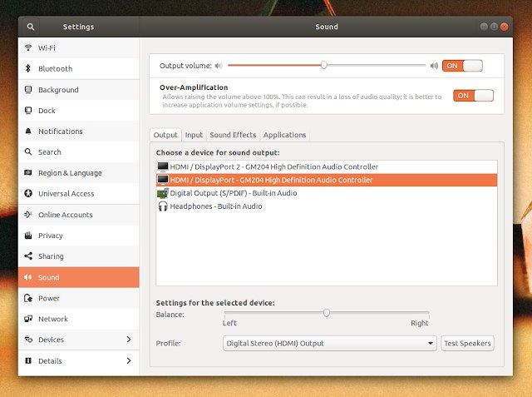Open the Applications tab
The width and height of the screenshot is (532, 397).
[284, 135]
